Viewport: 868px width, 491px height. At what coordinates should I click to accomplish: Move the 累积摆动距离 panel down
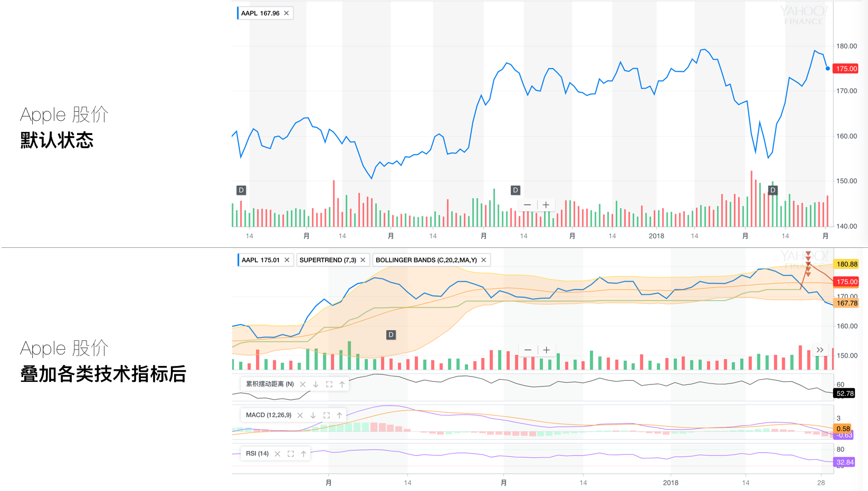pos(316,384)
